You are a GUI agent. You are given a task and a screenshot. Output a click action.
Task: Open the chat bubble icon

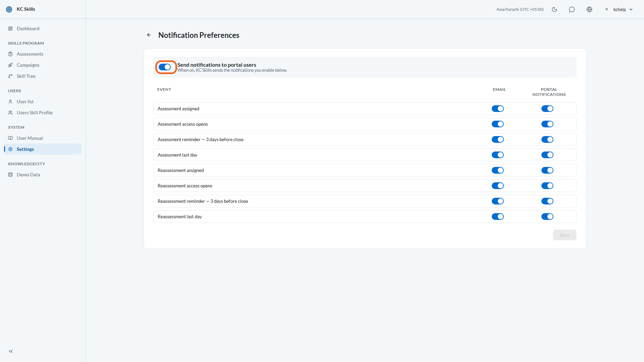click(572, 9)
